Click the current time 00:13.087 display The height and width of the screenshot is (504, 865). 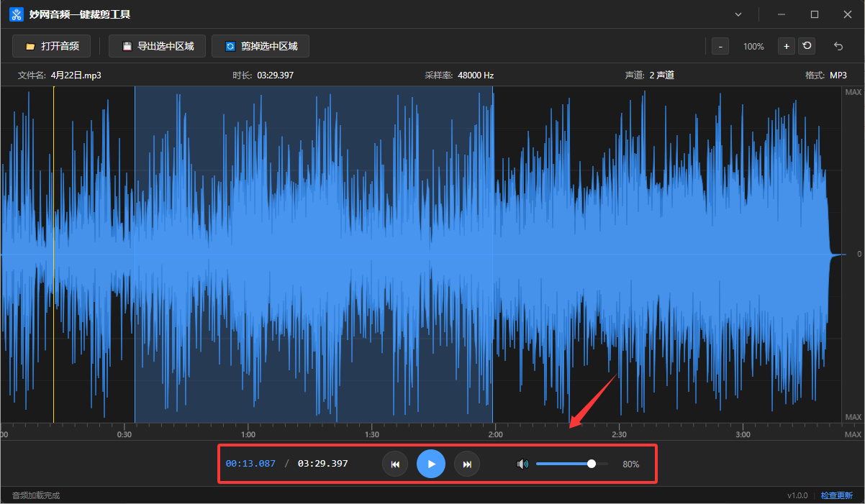coord(250,464)
